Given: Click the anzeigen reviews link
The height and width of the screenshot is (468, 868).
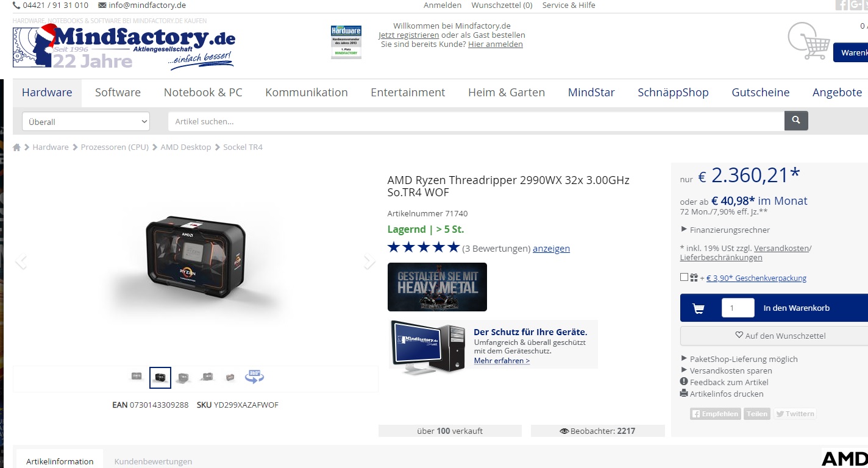Looking at the screenshot, I should coord(551,248).
